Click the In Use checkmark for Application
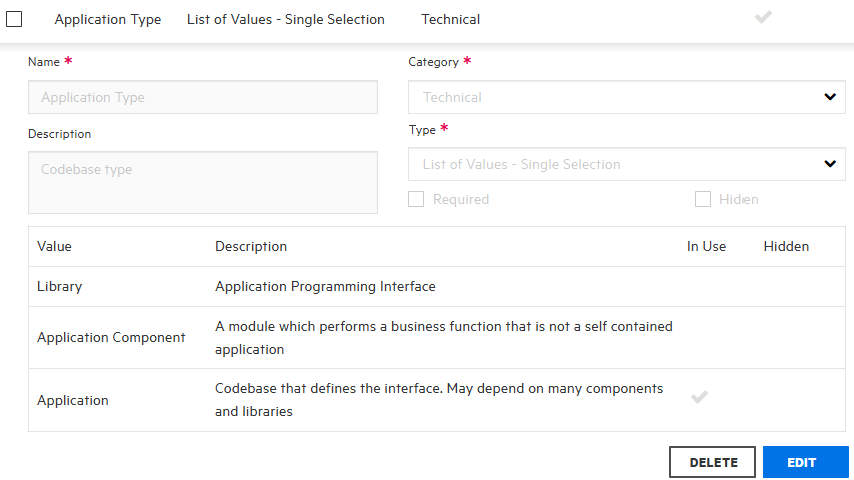 tap(700, 398)
